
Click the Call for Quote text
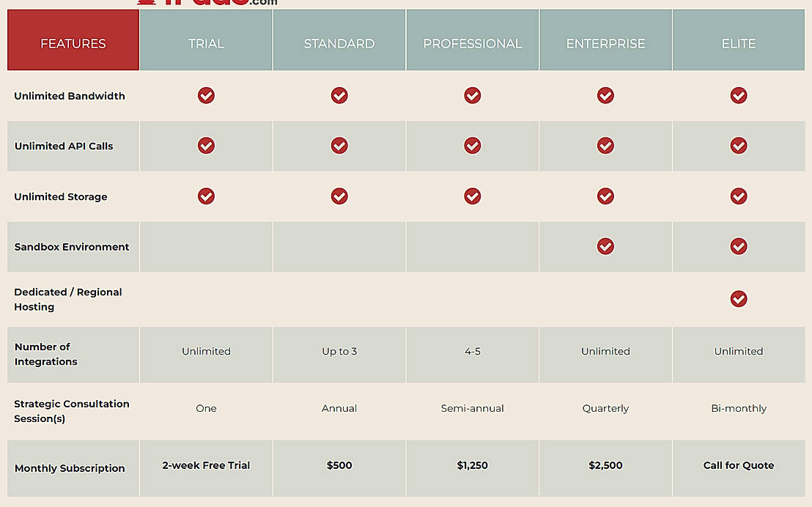pyautogui.click(x=739, y=465)
